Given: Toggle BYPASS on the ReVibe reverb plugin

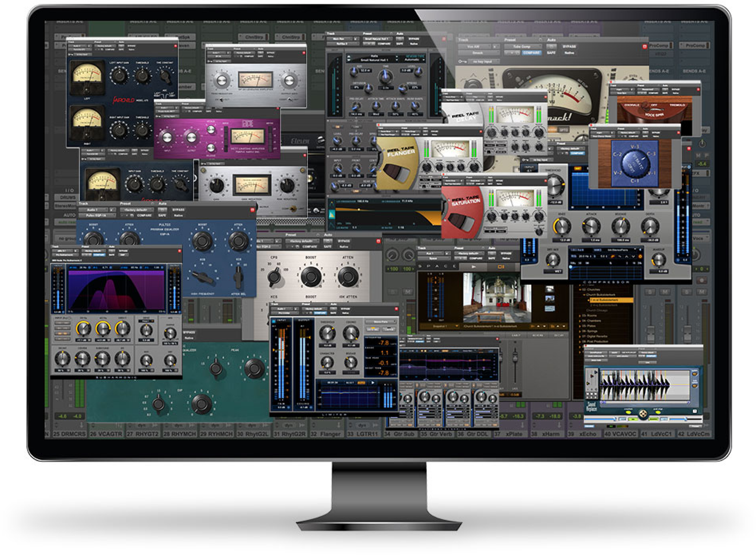Looking at the screenshot, I should [x=415, y=39].
